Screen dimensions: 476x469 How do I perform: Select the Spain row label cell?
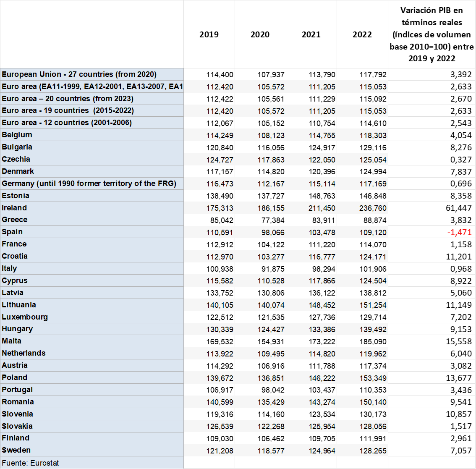92,232
